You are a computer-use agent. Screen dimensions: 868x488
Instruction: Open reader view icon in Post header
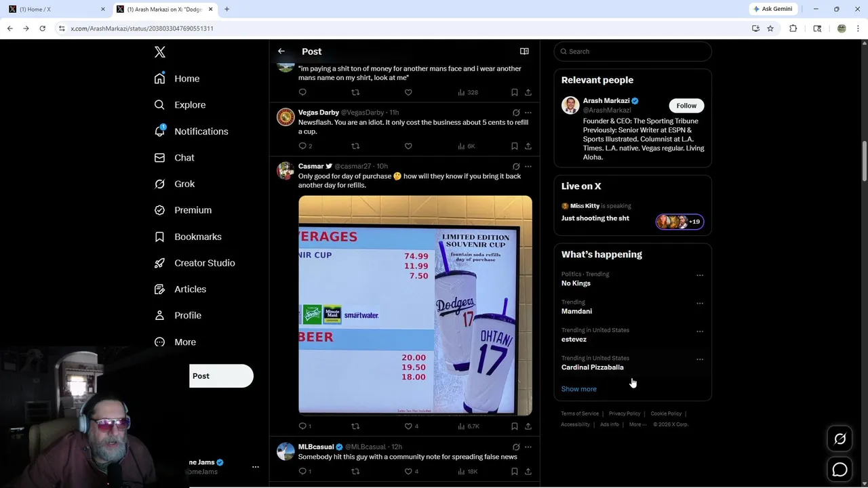click(x=524, y=52)
